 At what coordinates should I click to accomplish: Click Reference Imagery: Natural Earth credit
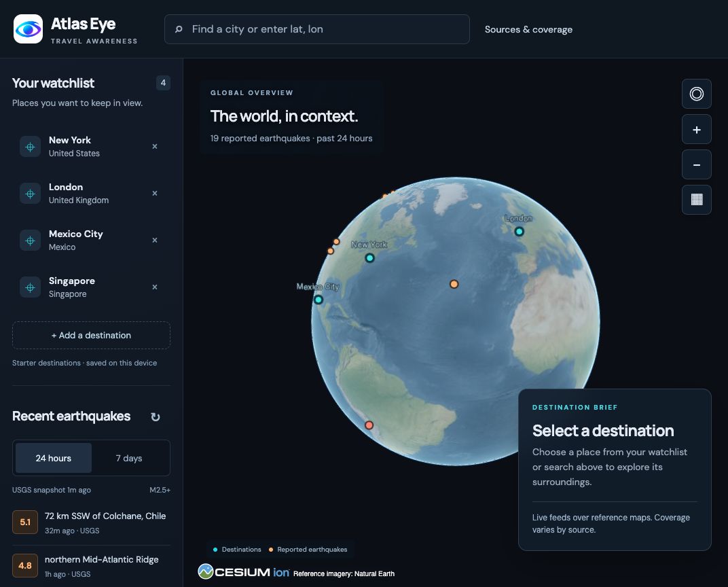click(344, 573)
